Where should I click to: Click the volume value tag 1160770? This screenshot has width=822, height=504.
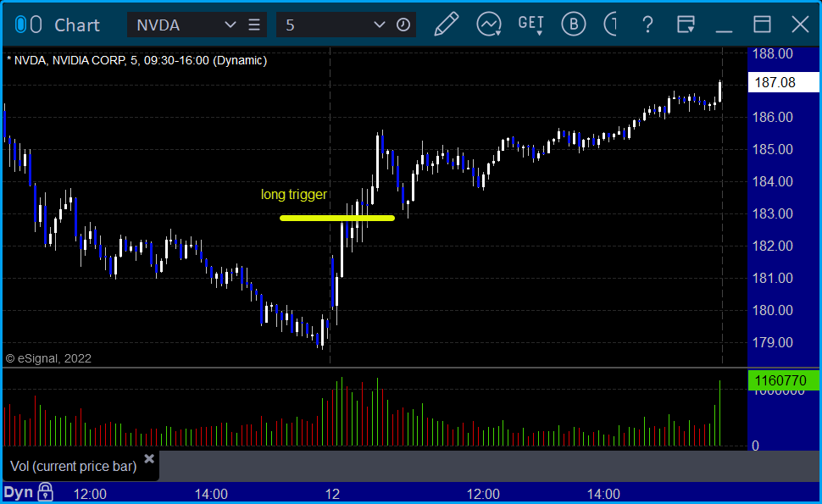783,380
